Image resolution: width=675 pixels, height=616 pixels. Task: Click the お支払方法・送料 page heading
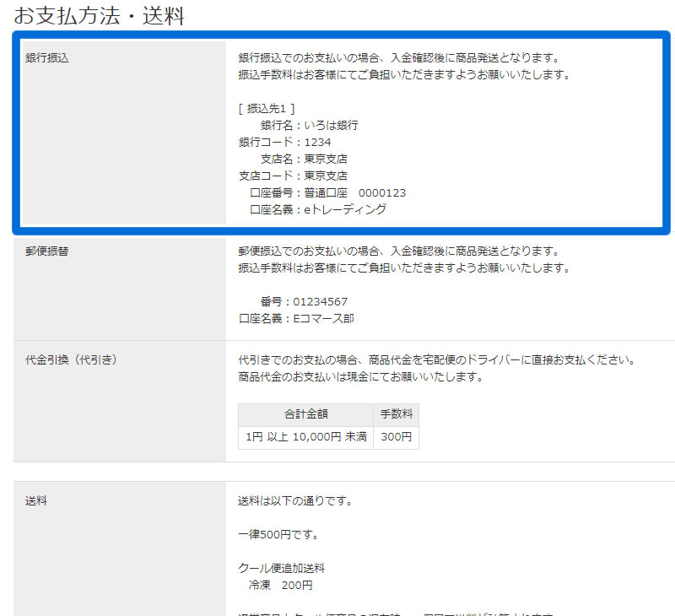[99, 16]
